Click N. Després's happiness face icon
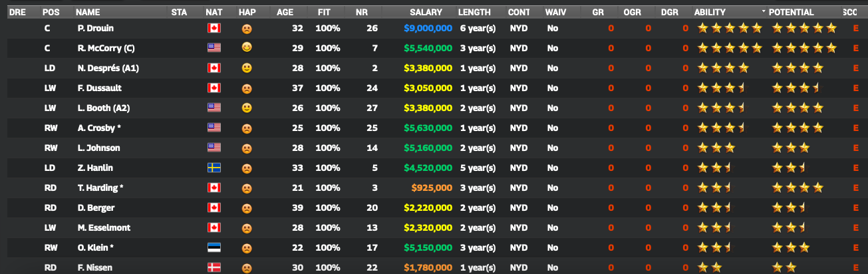The image size is (868, 274). pos(246,68)
